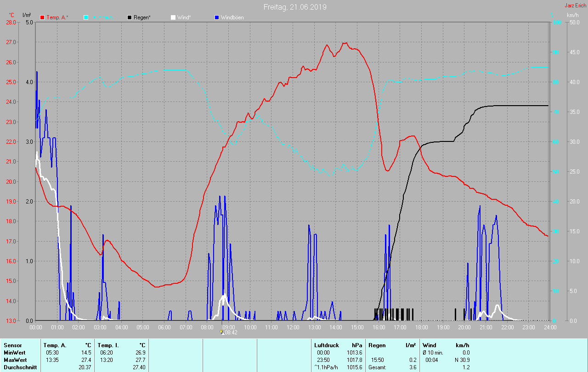Viewport: 588px width, 372px height.
Task: Click the white Wind legend square
Action: coord(173,17)
